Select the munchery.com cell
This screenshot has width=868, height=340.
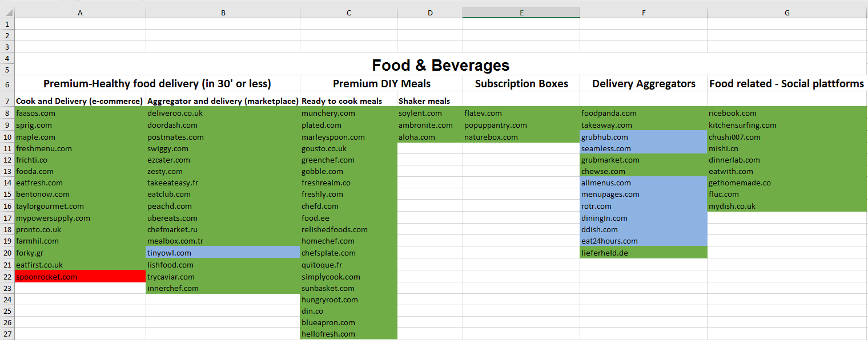[x=348, y=113]
